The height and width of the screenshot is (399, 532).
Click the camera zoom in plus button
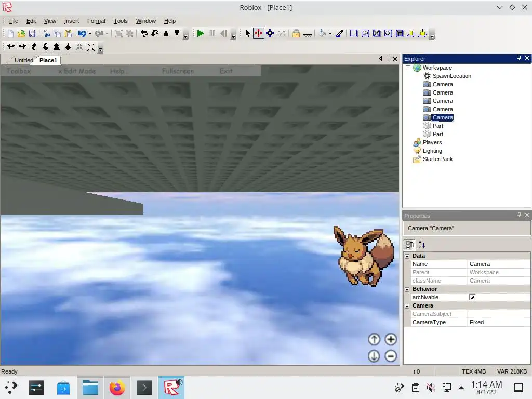point(391,339)
